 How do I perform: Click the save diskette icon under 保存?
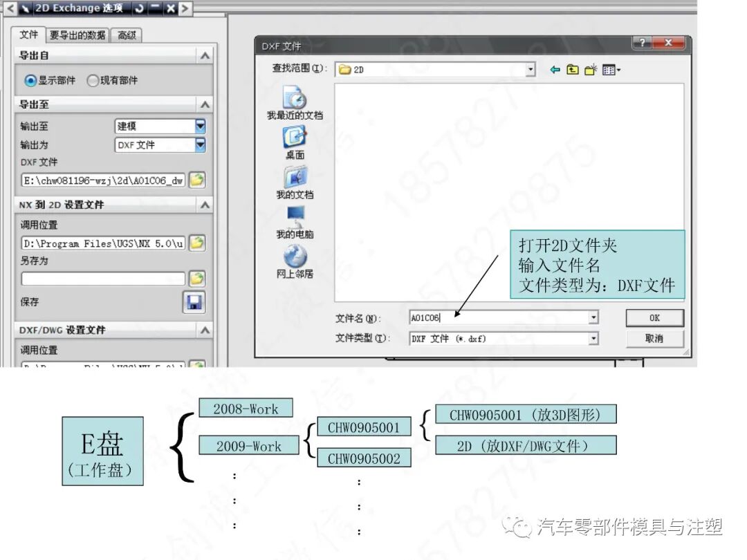point(194,302)
